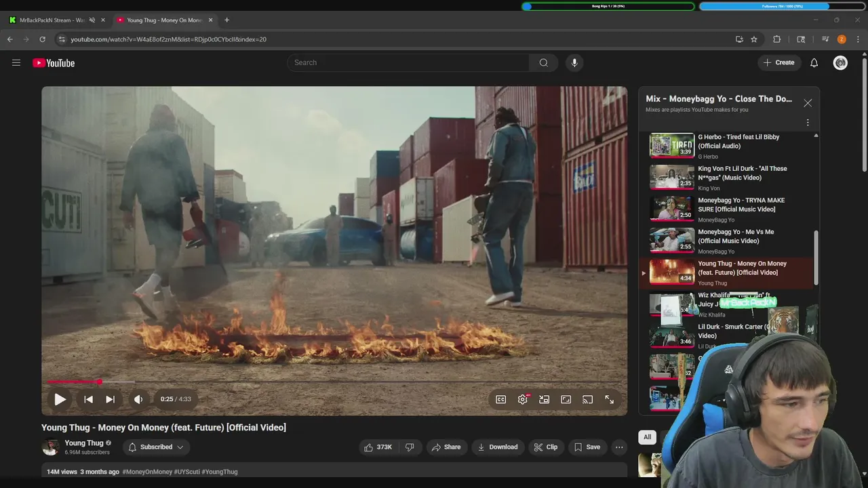
Task: Close the MrBackPackN Stream tab
Action: coord(103,20)
